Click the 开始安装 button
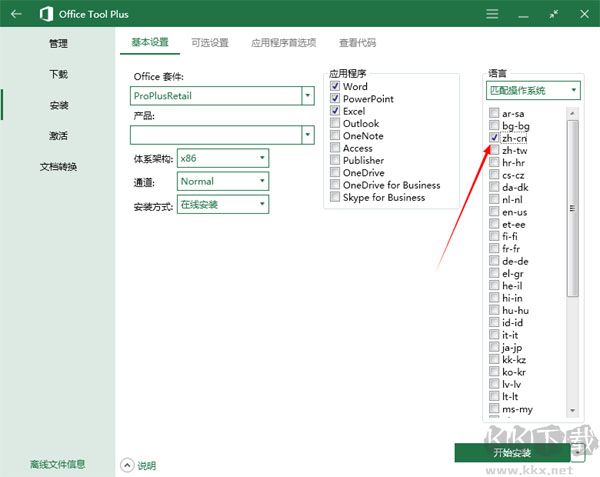 pos(512,453)
